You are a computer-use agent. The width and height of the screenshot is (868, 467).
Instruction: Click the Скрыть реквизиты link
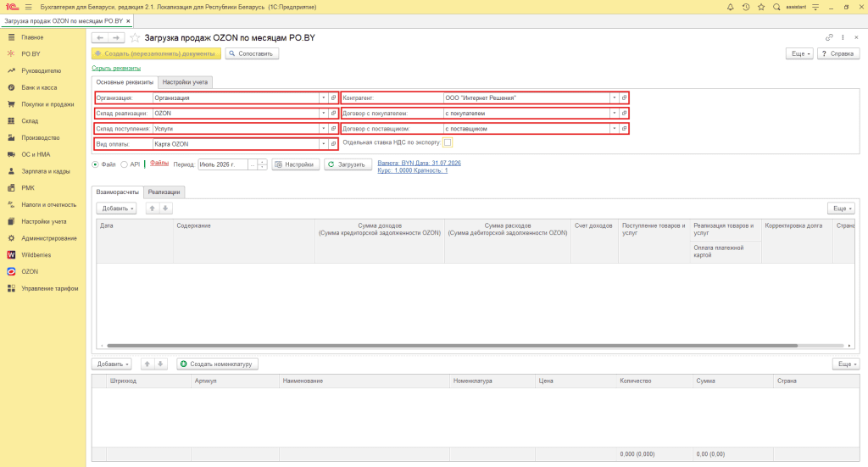pyautogui.click(x=116, y=68)
